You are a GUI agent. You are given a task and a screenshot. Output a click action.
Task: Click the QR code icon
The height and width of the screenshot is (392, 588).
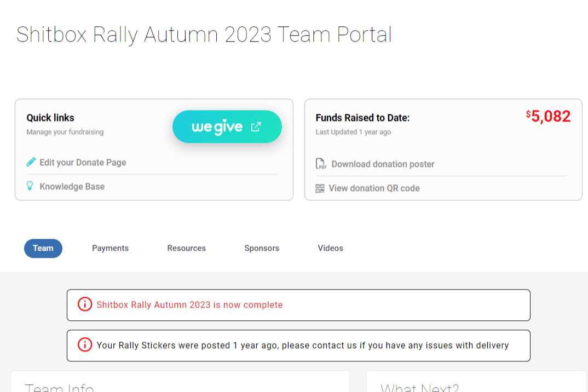320,188
